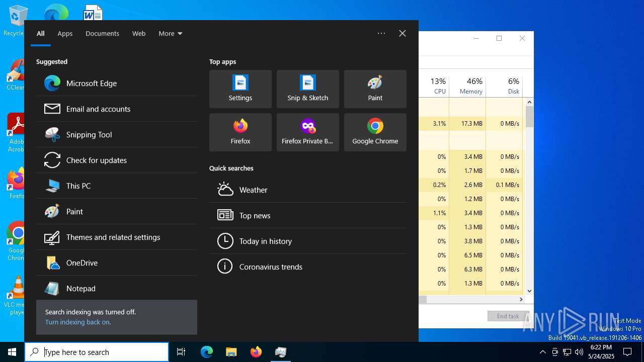Image resolution: width=644 pixels, height=362 pixels.
Task: Open Firefox from the taskbar
Action: pos(256,352)
